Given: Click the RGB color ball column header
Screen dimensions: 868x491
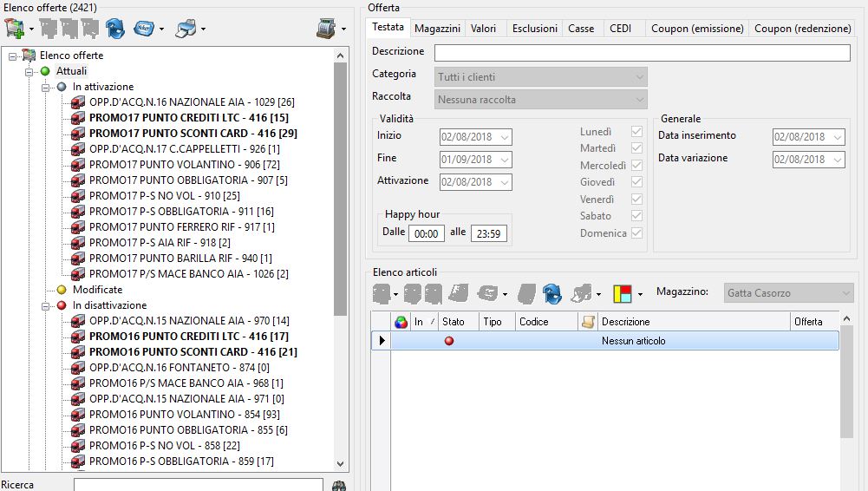Looking at the screenshot, I should pos(401,322).
